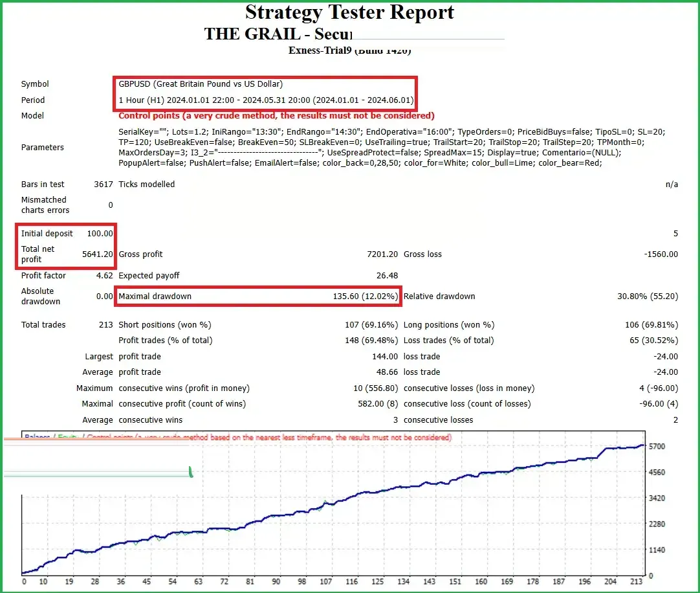Click the 3420 label on chart axis
700x593 pixels.
pyautogui.click(x=657, y=498)
